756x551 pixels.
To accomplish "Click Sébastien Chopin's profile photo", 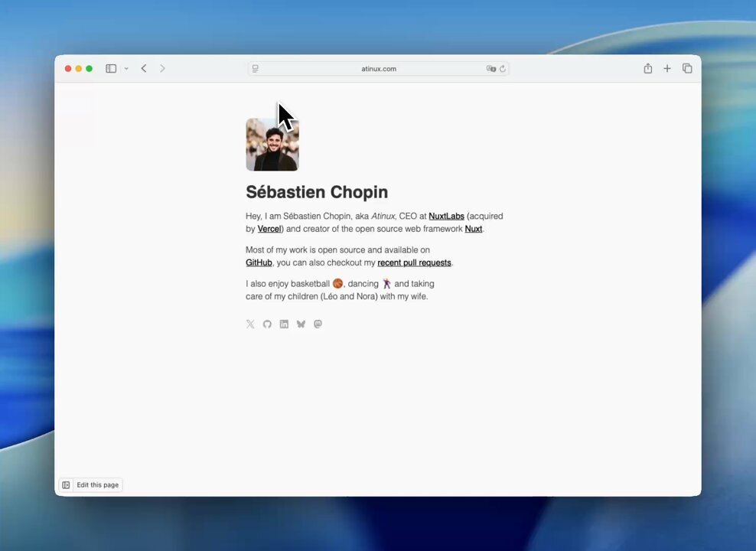I will [272, 145].
